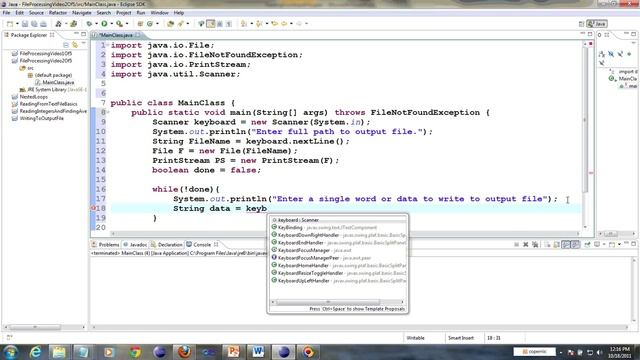Click Display Selected Console icon
The height and width of the screenshot is (360, 640).
point(597,244)
